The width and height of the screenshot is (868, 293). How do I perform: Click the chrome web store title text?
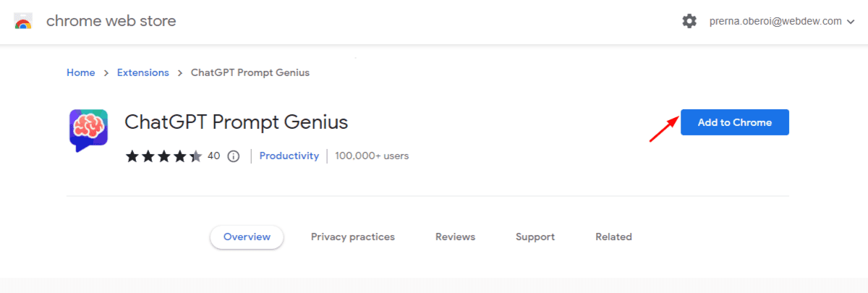point(111,21)
